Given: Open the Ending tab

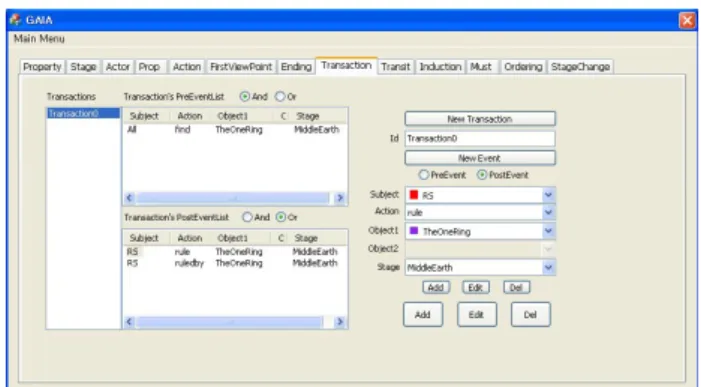Looking at the screenshot, I should (296, 67).
